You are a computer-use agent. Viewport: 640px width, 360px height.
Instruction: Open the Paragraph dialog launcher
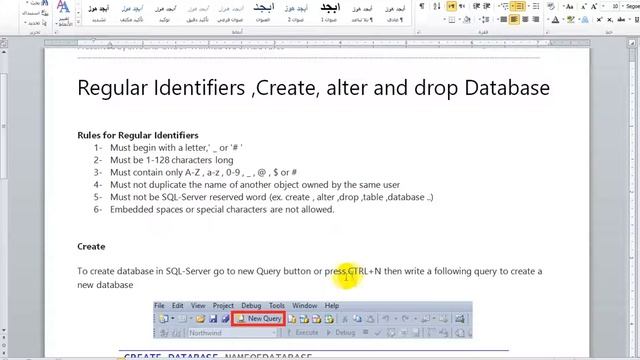[418, 32]
